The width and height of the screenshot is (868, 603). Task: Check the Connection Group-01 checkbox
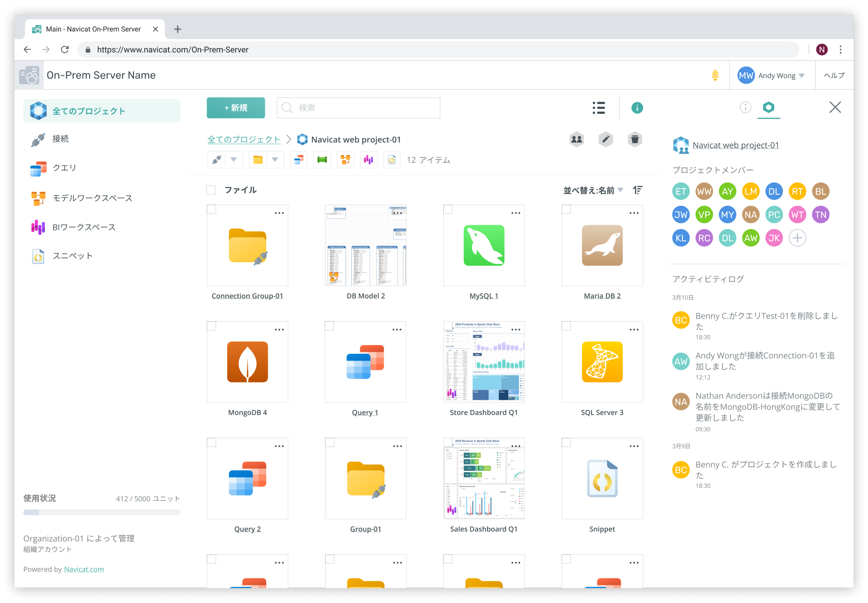(212, 209)
